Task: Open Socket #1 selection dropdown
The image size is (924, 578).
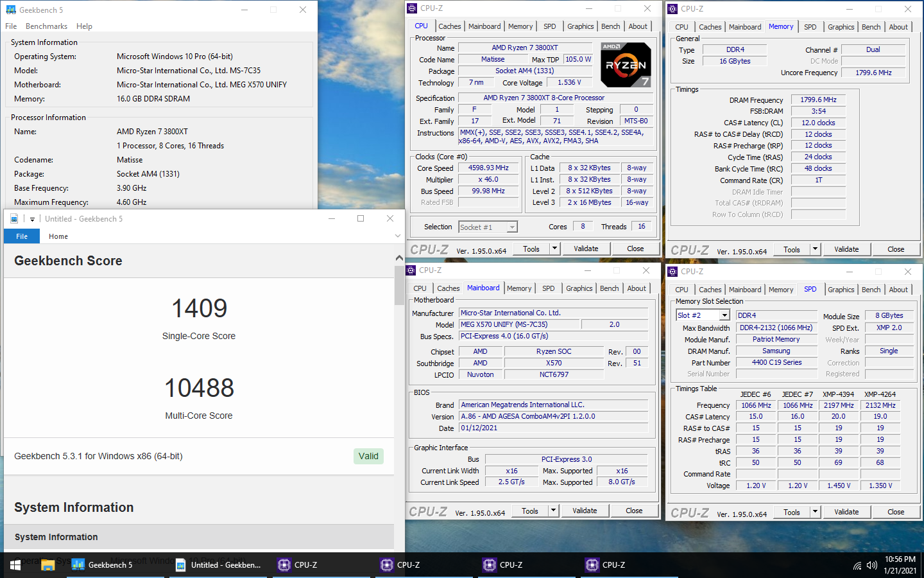Action: point(512,227)
